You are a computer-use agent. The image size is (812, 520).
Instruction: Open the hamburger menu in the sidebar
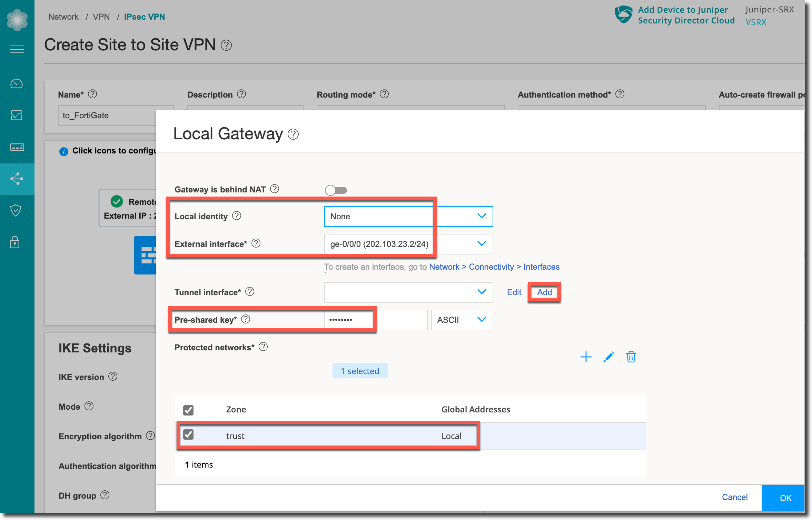click(17, 49)
